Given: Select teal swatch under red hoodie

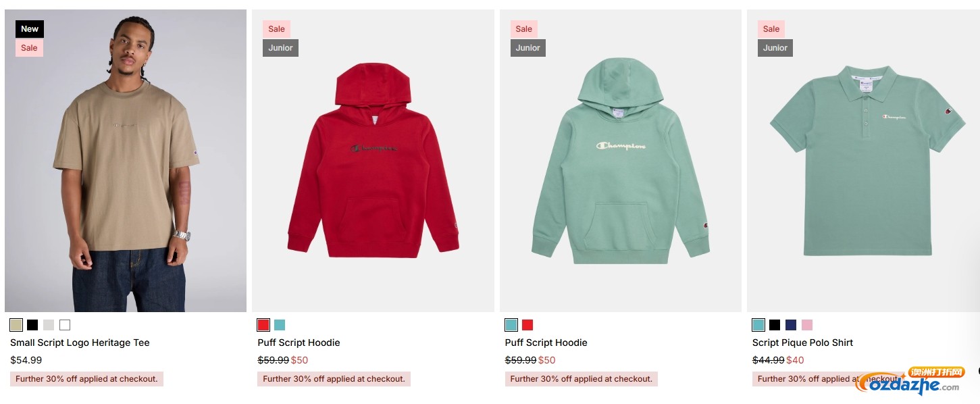Looking at the screenshot, I should (280, 325).
